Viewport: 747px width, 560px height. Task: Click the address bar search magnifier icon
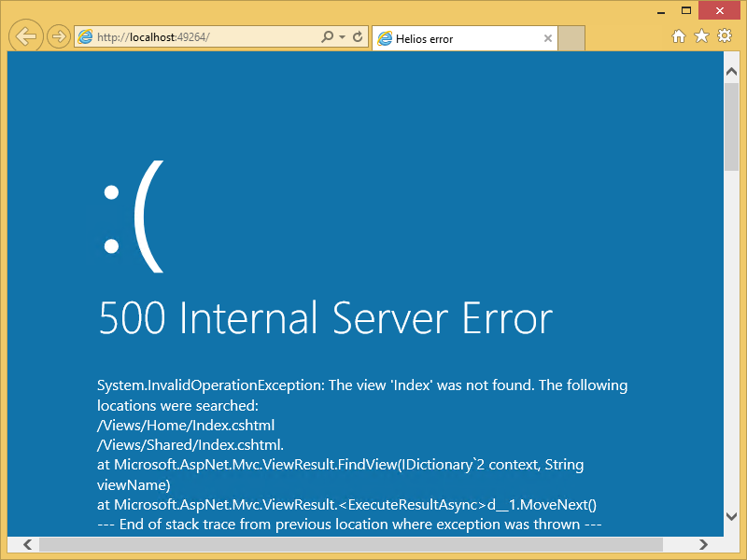click(x=328, y=36)
